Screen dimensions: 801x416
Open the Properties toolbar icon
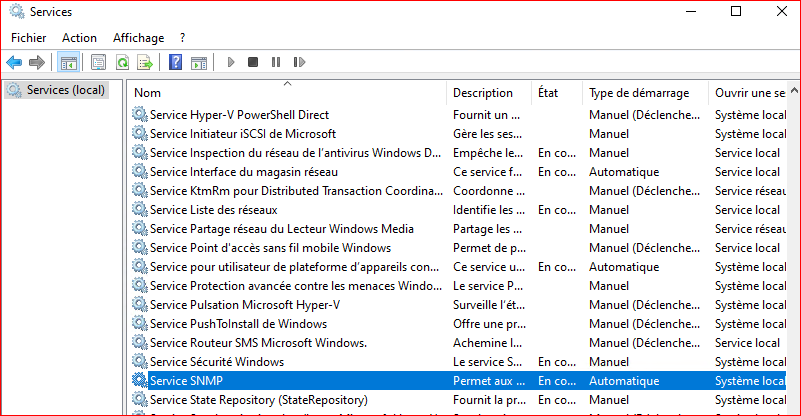(x=98, y=62)
